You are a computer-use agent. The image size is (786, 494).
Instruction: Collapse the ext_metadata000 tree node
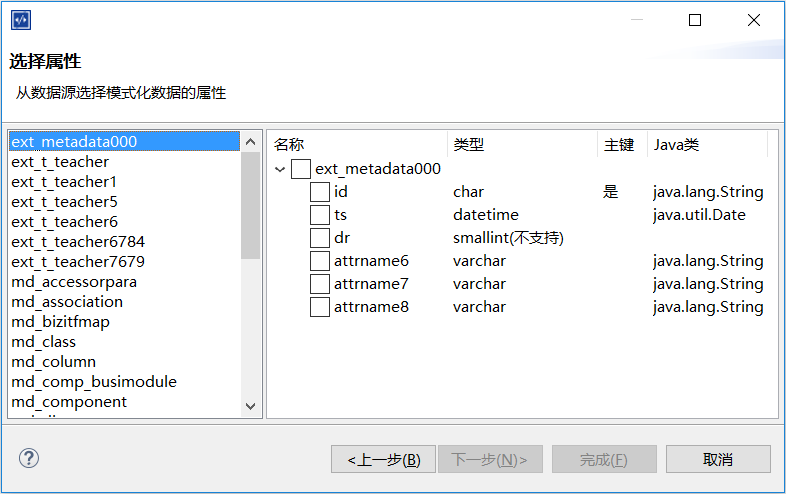click(x=280, y=170)
